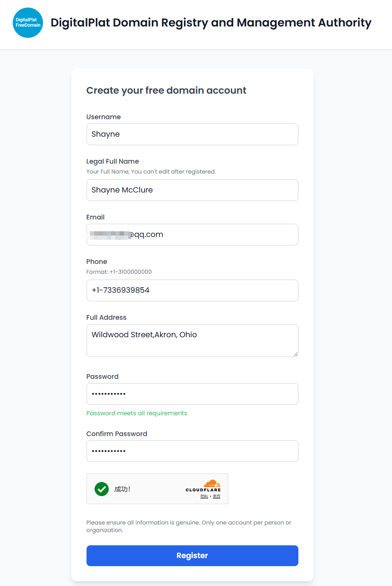
Task: Click the site title header text
Action: tap(211, 23)
